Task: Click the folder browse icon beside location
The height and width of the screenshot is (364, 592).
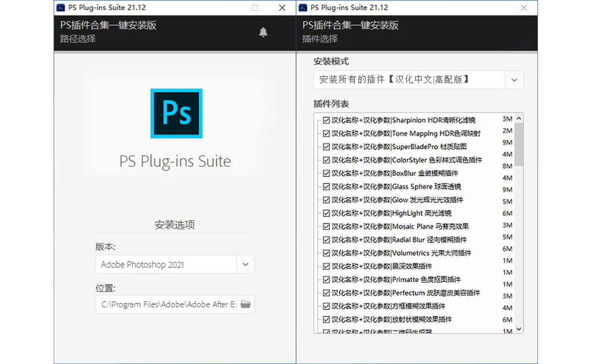Action: coord(246,304)
